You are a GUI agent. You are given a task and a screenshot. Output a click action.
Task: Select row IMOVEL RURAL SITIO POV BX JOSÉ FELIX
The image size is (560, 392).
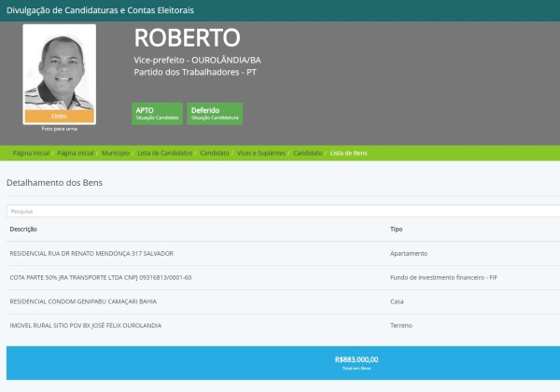point(283,325)
